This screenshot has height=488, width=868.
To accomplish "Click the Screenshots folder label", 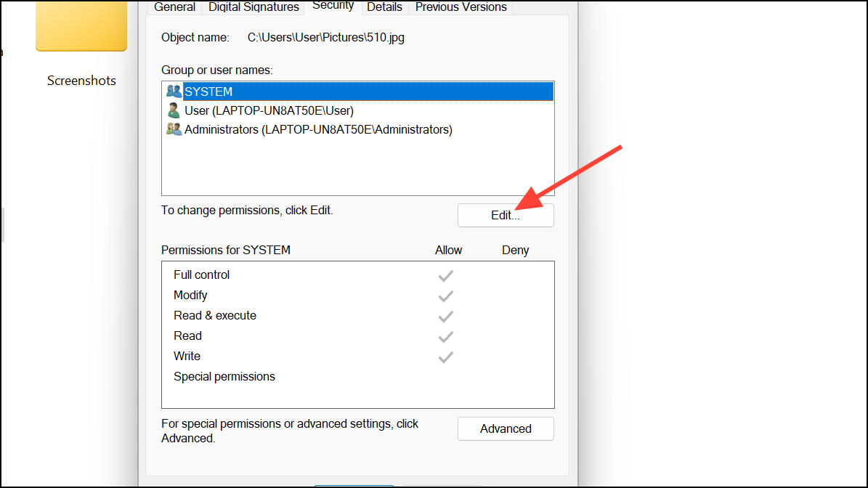I will [81, 81].
